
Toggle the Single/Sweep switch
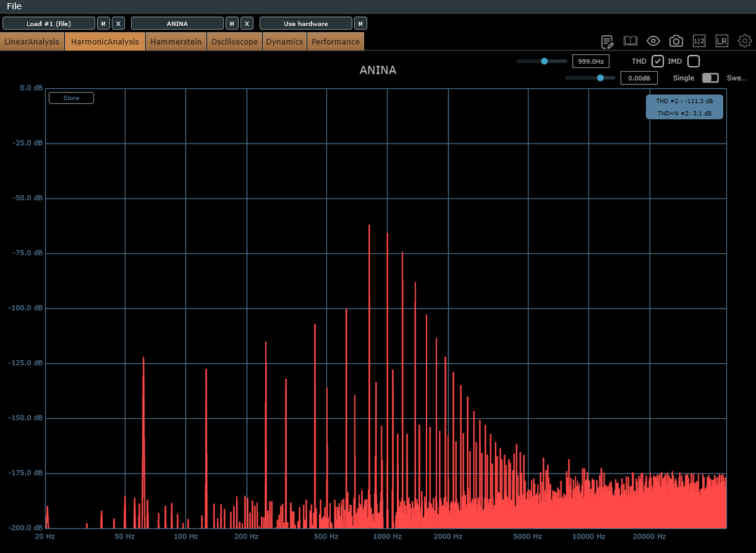[x=711, y=78]
